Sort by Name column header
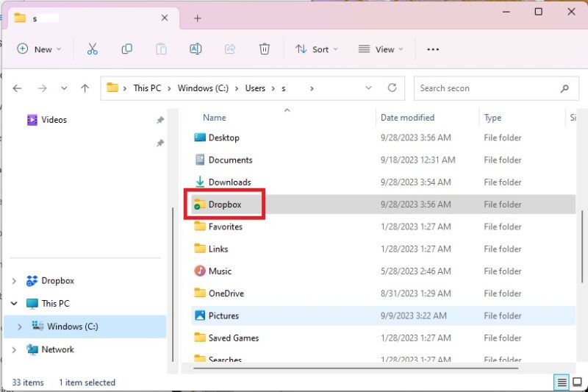The height and width of the screenshot is (392, 588). tap(215, 118)
